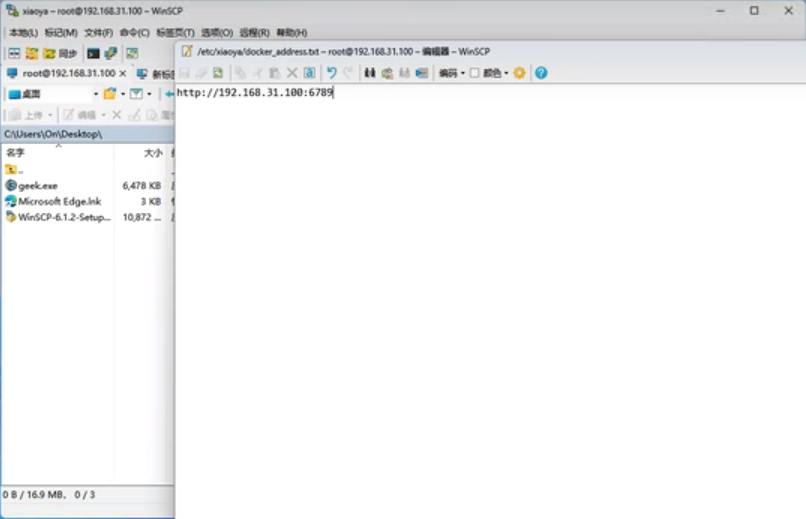806x519 pixels.
Task: Open editor preferences gear icon
Action: [x=519, y=73]
